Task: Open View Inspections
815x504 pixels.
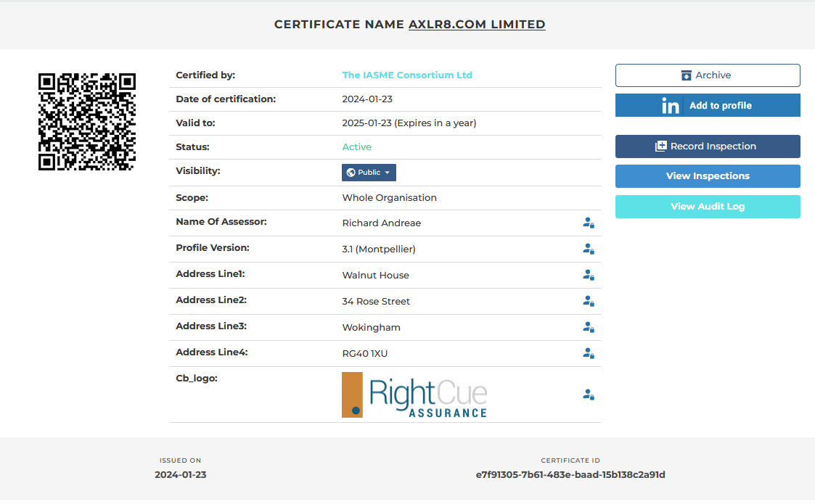Action: pos(708,176)
